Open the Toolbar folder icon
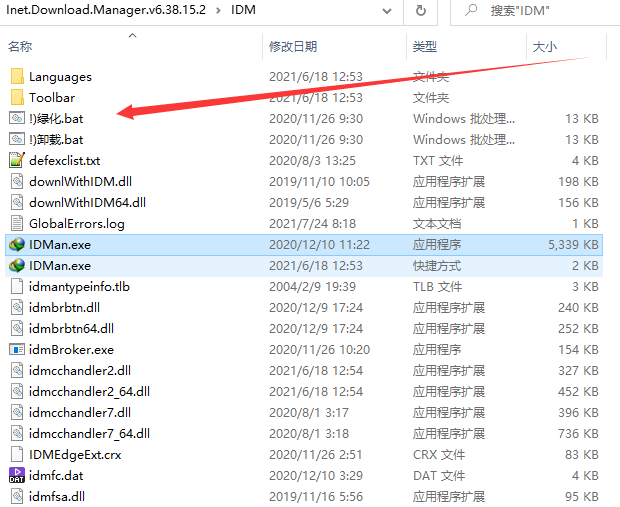620x507 pixels. (x=17, y=97)
